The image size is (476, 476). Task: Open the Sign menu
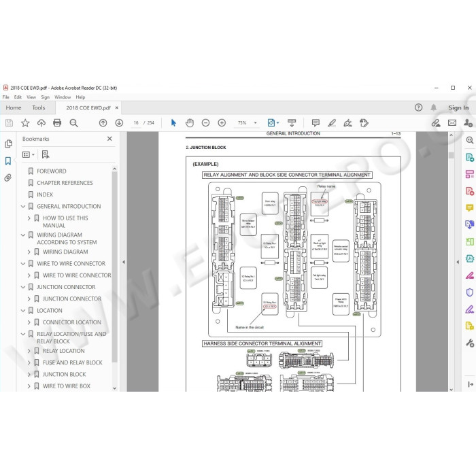tap(45, 97)
